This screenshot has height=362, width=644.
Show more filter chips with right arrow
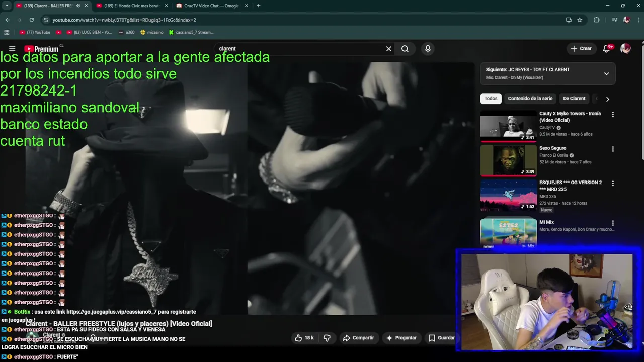[607, 99]
